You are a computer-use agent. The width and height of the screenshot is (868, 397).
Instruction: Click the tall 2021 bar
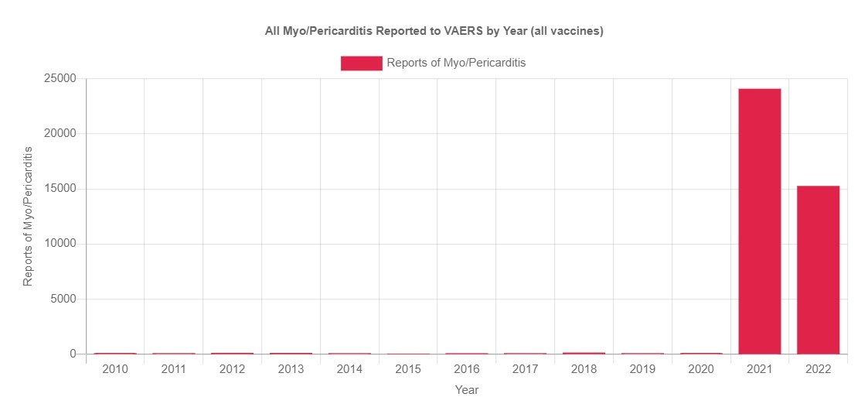point(759,221)
